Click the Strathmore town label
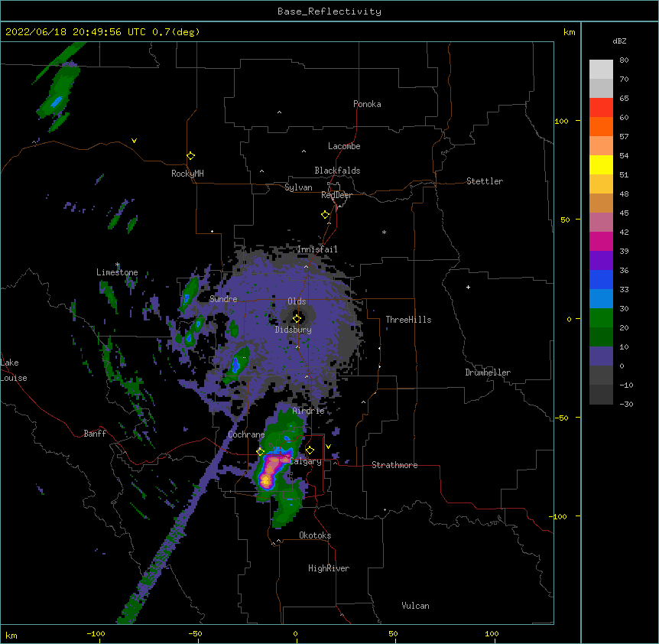The height and width of the screenshot is (644, 659). coord(394,465)
